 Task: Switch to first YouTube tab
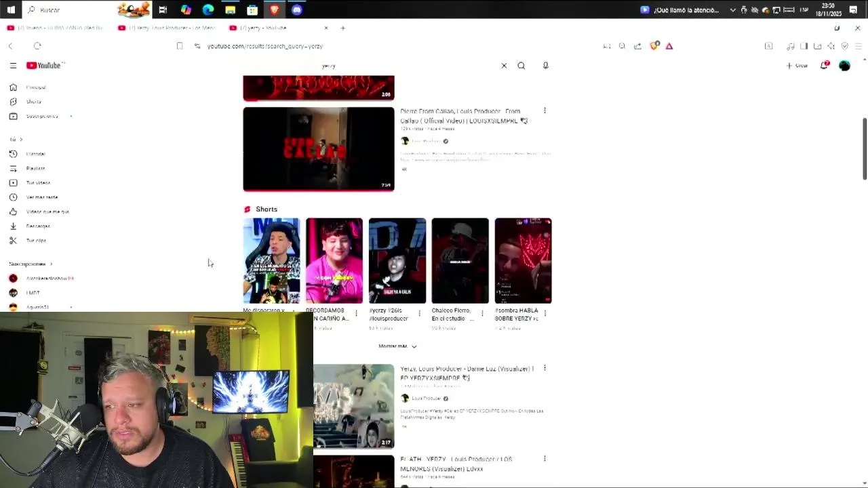click(x=56, y=28)
